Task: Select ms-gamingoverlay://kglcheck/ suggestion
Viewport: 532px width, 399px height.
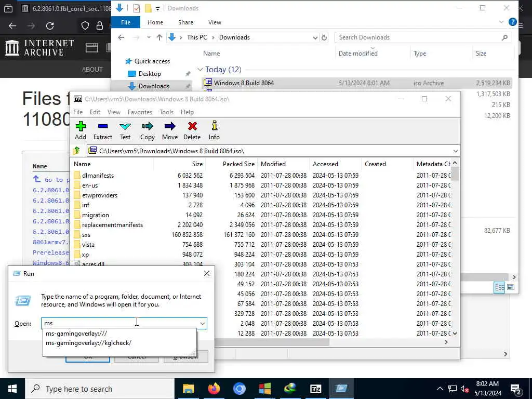Action: pos(119,343)
